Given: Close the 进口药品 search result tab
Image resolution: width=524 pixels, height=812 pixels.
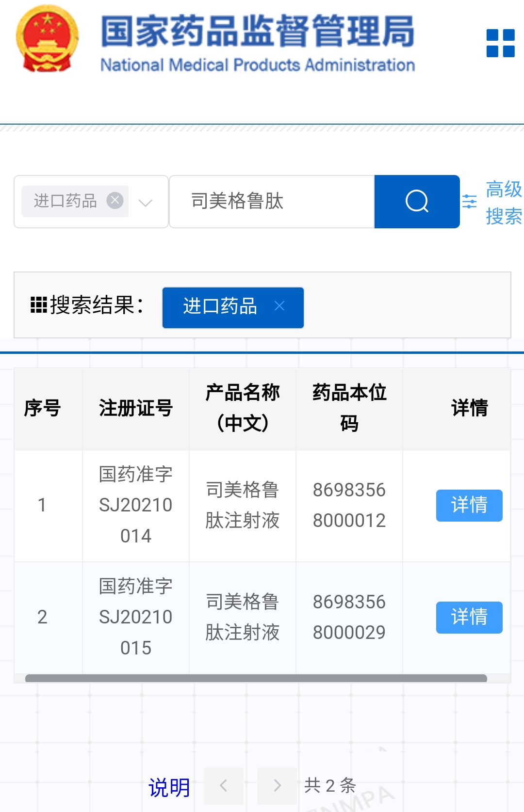Looking at the screenshot, I should click(279, 306).
